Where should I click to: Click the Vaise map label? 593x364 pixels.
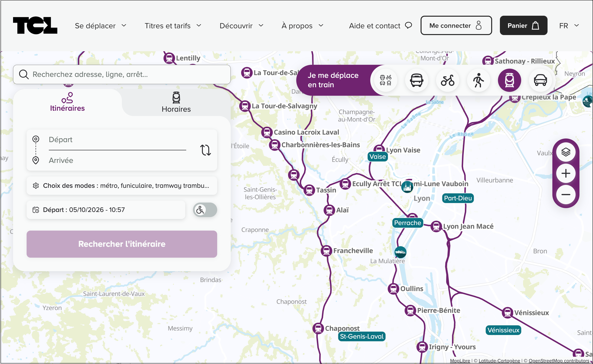[x=378, y=157]
